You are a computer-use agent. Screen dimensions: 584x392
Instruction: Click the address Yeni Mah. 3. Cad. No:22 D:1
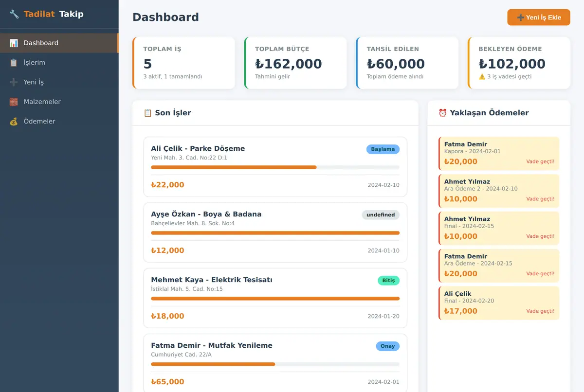(189, 158)
